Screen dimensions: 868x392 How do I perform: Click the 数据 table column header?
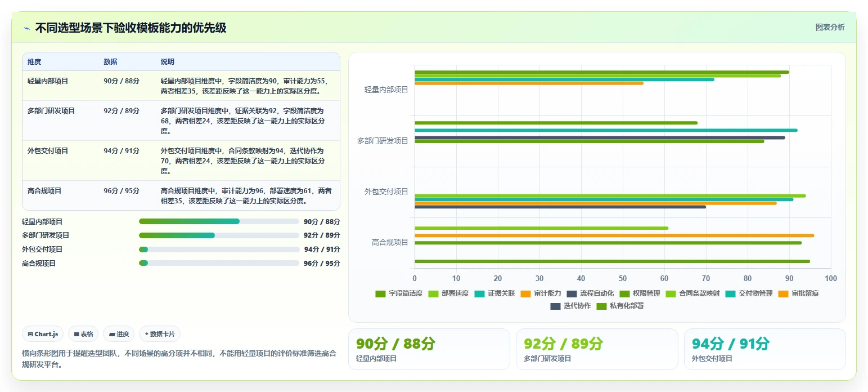[x=110, y=62]
